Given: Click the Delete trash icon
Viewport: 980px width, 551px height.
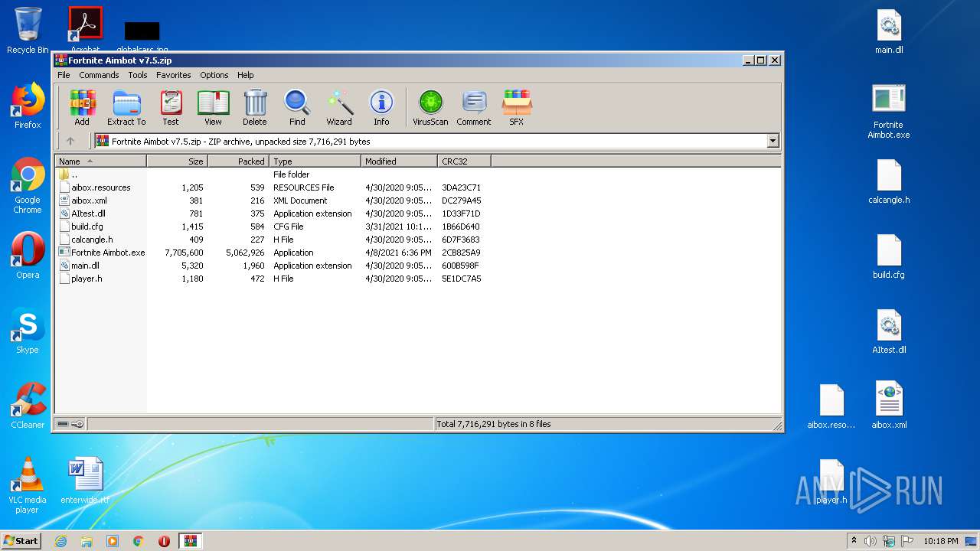Looking at the screenshot, I should 255,107.
